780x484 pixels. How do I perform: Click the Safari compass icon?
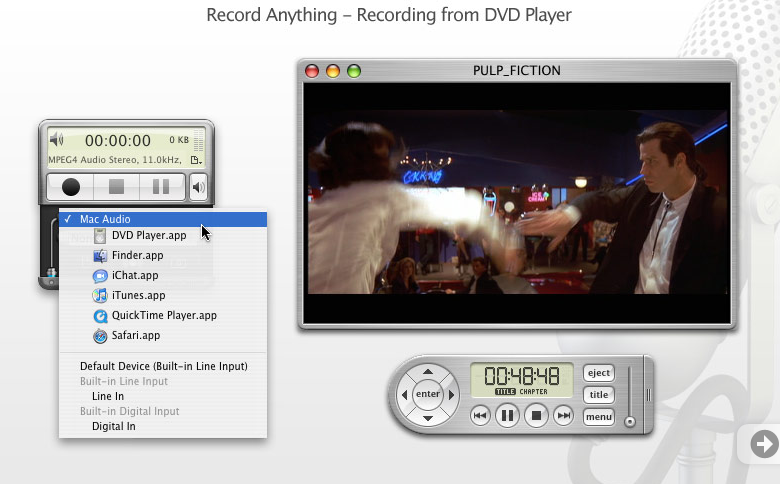(x=100, y=336)
